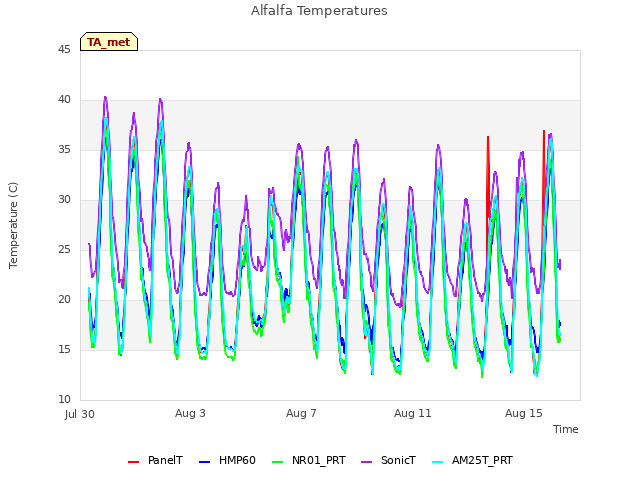Click the first purple SonicT peak above 40
This screenshot has height=480, width=640.
pos(105,99)
